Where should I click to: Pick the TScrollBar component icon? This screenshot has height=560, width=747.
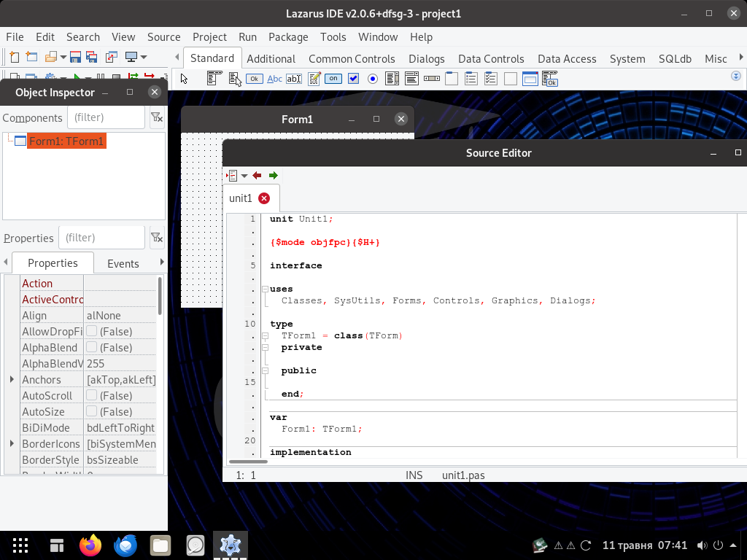coord(432,79)
